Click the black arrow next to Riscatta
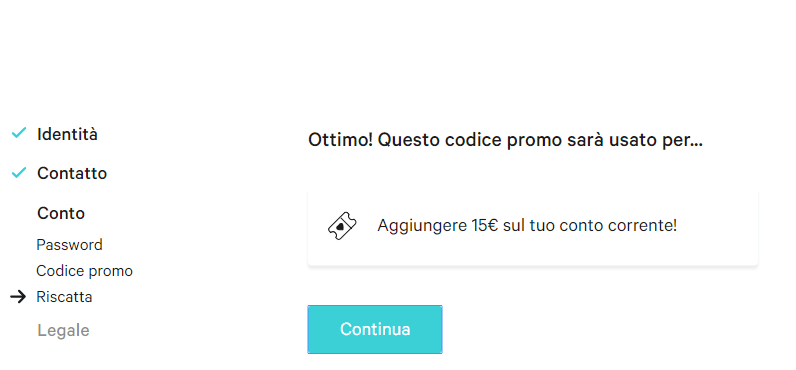796x370 pixels. point(18,297)
